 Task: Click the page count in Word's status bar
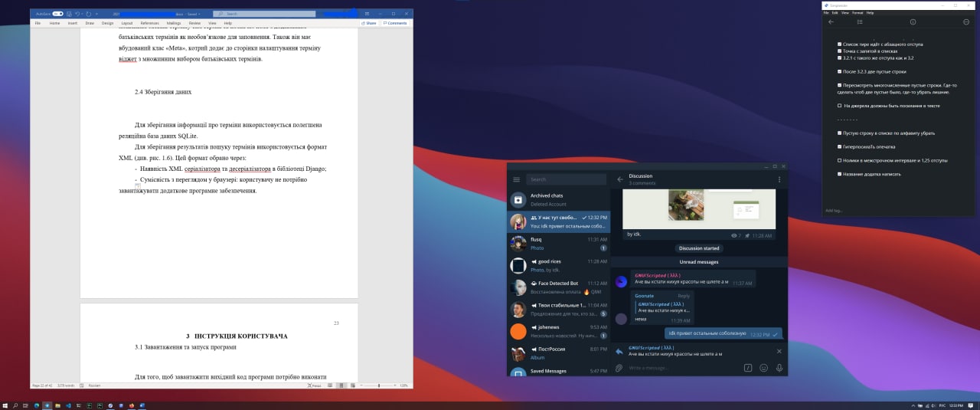[x=41, y=385]
